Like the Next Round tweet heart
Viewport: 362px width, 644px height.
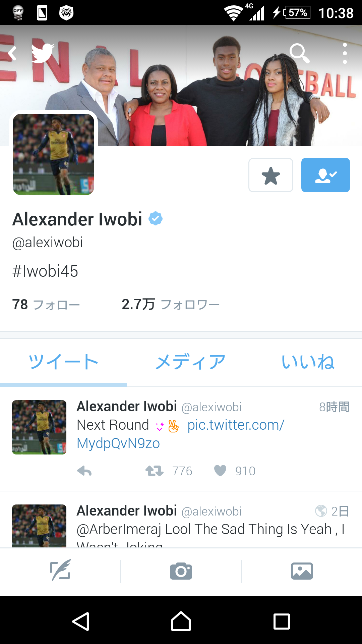tap(220, 471)
